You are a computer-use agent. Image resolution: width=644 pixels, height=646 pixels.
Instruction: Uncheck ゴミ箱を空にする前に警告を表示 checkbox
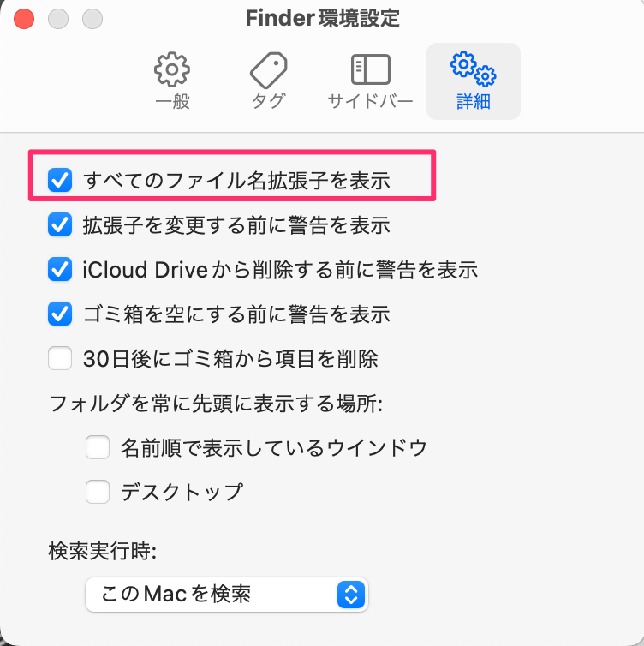coord(60,314)
